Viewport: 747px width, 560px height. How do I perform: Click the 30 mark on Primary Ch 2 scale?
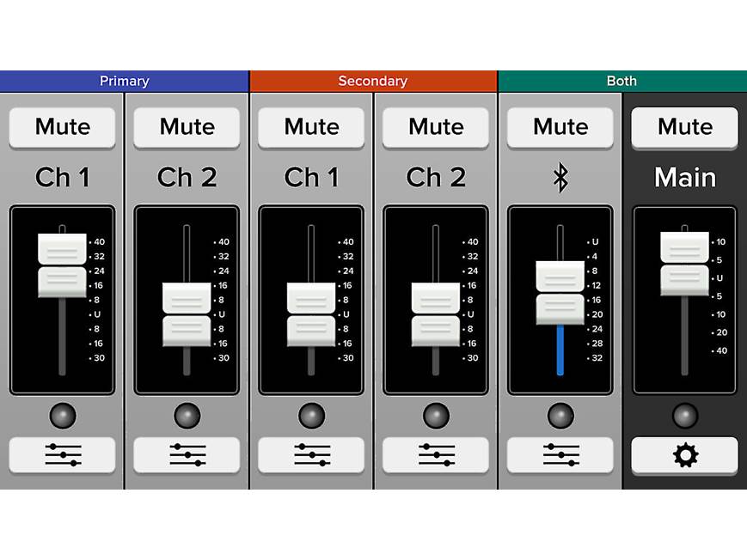coord(222,358)
